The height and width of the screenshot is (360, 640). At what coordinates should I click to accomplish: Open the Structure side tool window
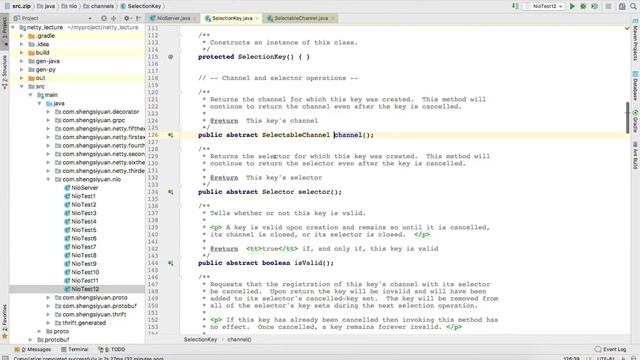4,72
